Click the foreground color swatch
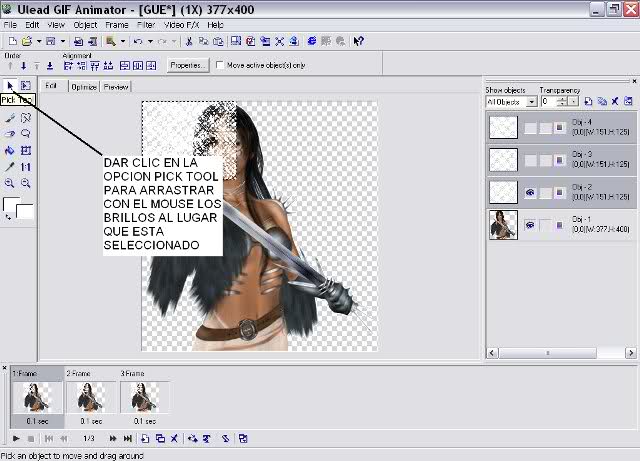The width and height of the screenshot is (640, 461). (x=11, y=204)
